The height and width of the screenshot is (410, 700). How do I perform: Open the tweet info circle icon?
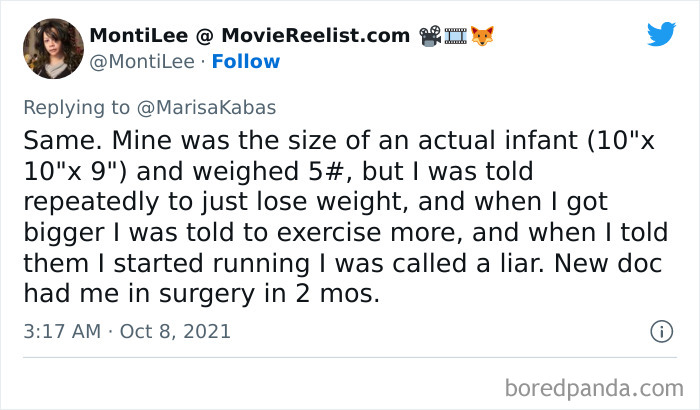(661, 331)
